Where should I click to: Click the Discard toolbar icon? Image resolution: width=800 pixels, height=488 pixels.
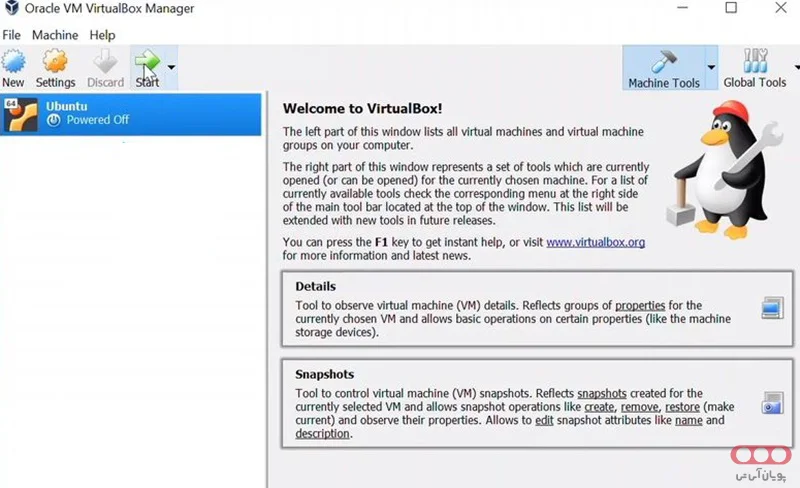105,62
